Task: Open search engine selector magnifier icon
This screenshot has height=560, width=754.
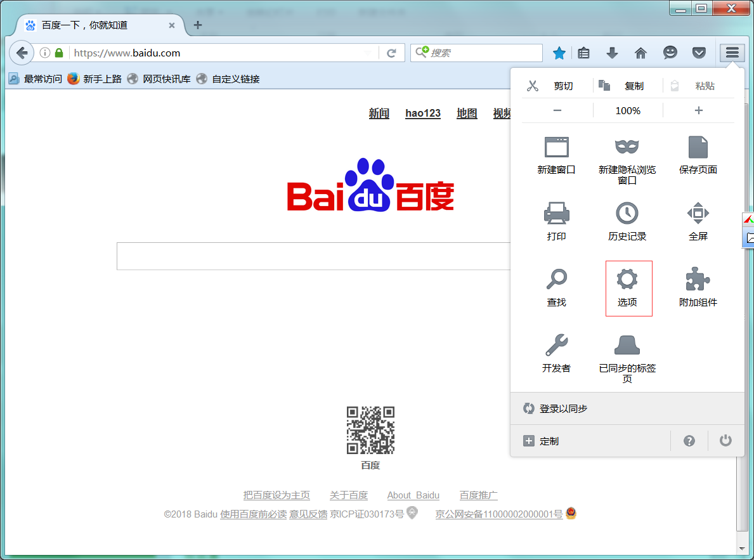Action: pyautogui.click(x=422, y=52)
